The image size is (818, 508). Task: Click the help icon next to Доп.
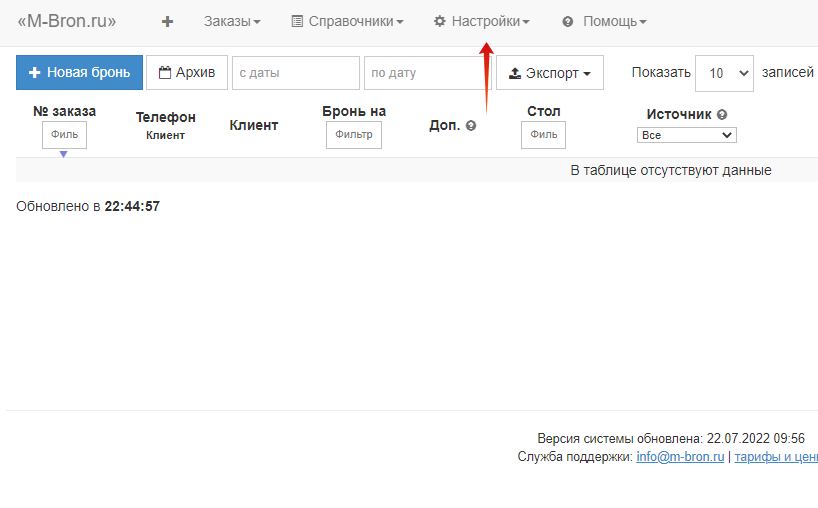(471, 126)
